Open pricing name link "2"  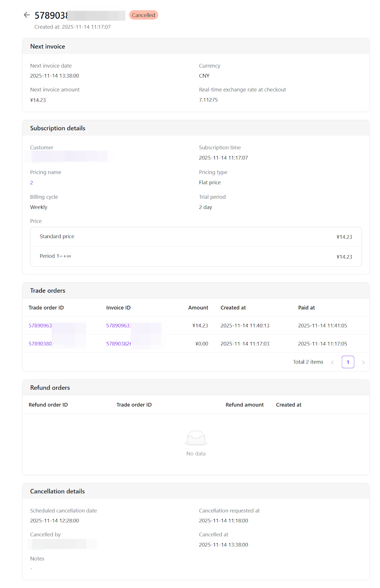coord(32,183)
